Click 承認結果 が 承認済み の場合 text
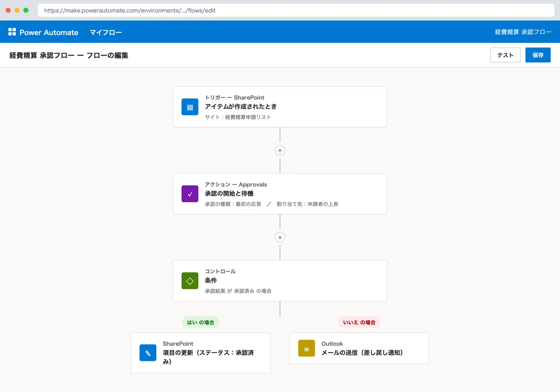 click(238, 291)
